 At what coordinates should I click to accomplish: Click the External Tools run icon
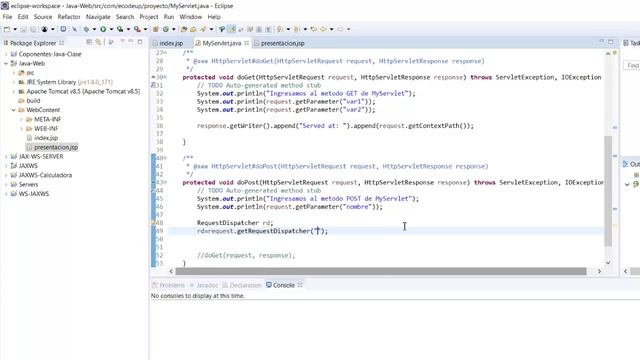pyautogui.click(x=137, y=29)
